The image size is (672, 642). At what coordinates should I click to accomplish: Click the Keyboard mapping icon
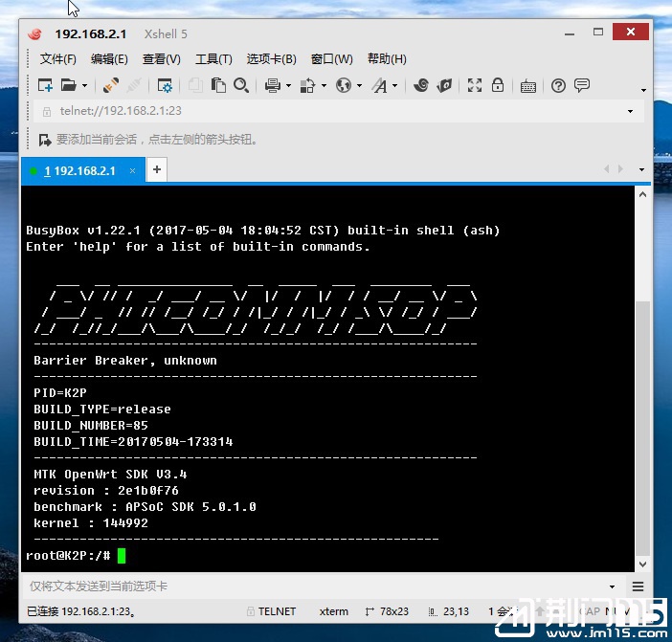point(528,86)
